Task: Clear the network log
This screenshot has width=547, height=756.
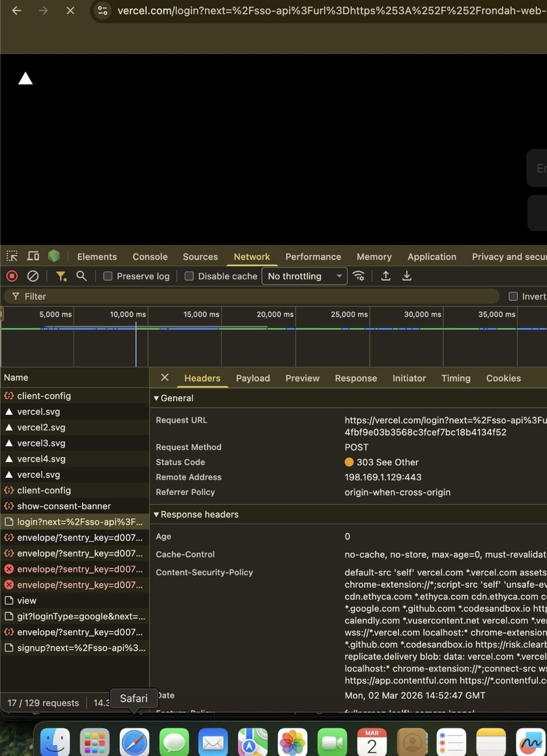Action: pyautogui.click(x=33, y=276)
